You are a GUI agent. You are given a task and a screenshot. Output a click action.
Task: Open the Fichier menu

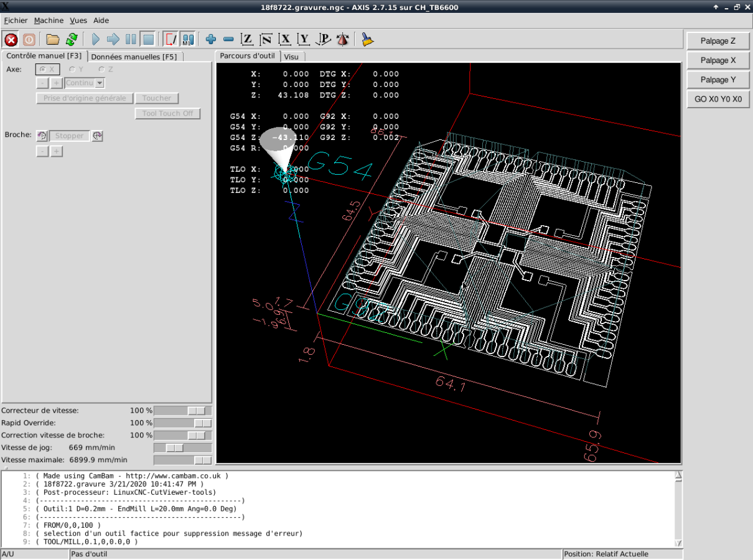coord(16,21)
